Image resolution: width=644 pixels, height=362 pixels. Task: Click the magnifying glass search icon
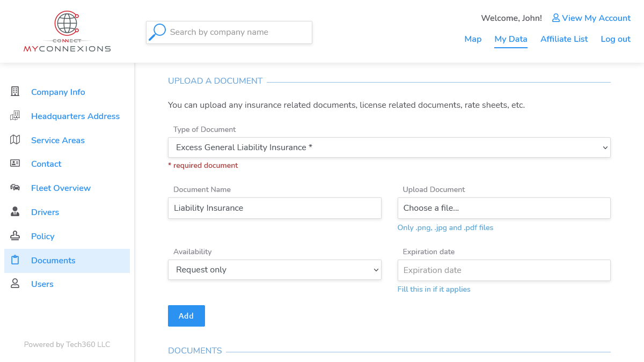[157, 32]
